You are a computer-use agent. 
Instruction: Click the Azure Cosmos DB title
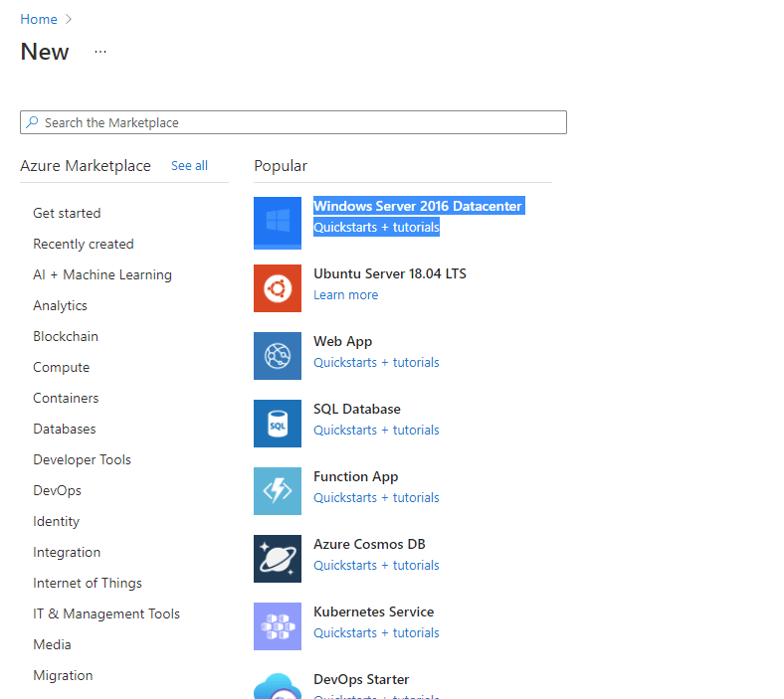(x=369, y=544)
